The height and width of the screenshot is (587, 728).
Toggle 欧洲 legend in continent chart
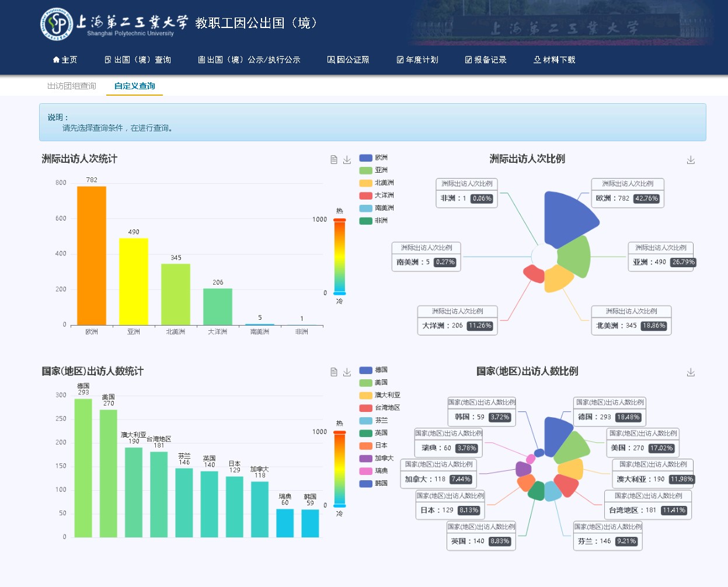click(374, 158)
